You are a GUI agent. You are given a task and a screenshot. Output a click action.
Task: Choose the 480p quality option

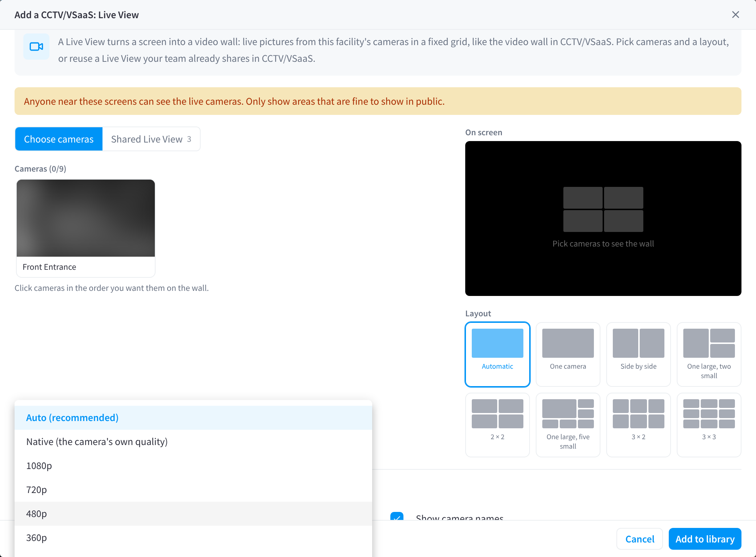[193, 514]
